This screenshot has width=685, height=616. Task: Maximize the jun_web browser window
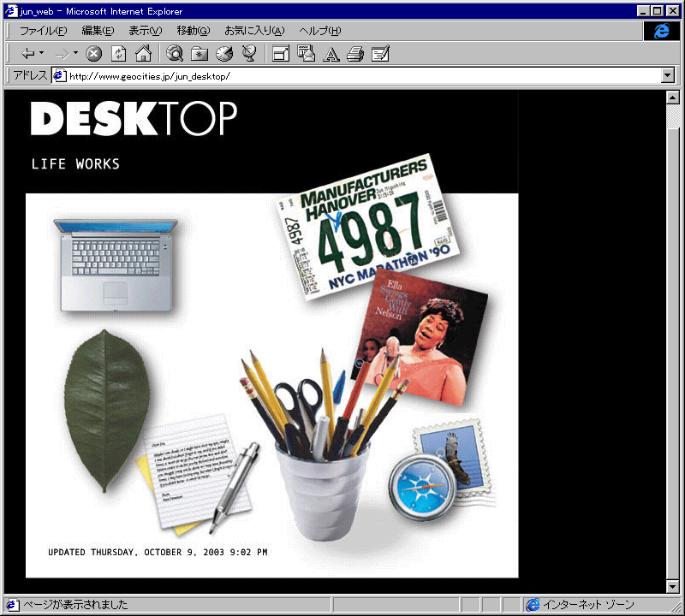658,11
